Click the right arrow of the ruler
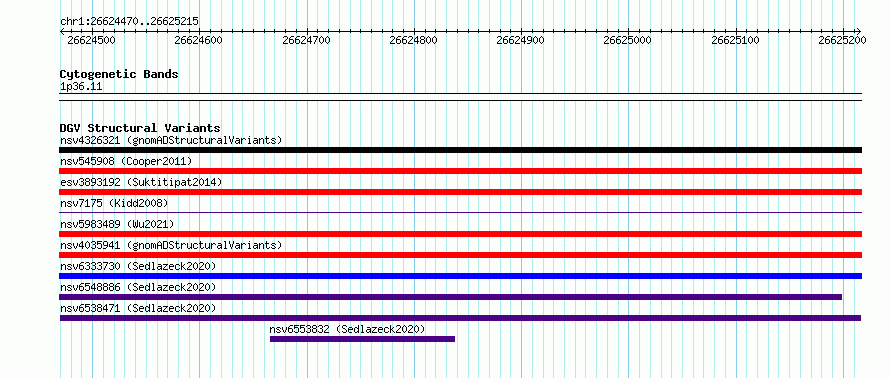 coord(858,32)
